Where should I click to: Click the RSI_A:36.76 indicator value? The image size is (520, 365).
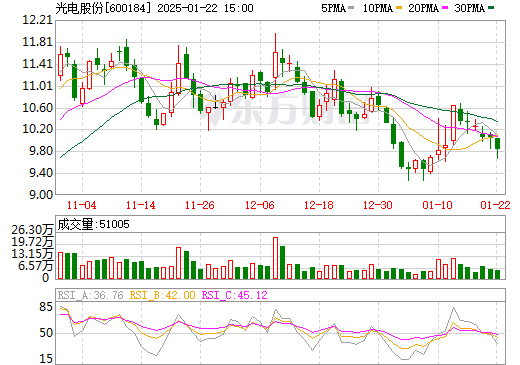pos(90,295)
